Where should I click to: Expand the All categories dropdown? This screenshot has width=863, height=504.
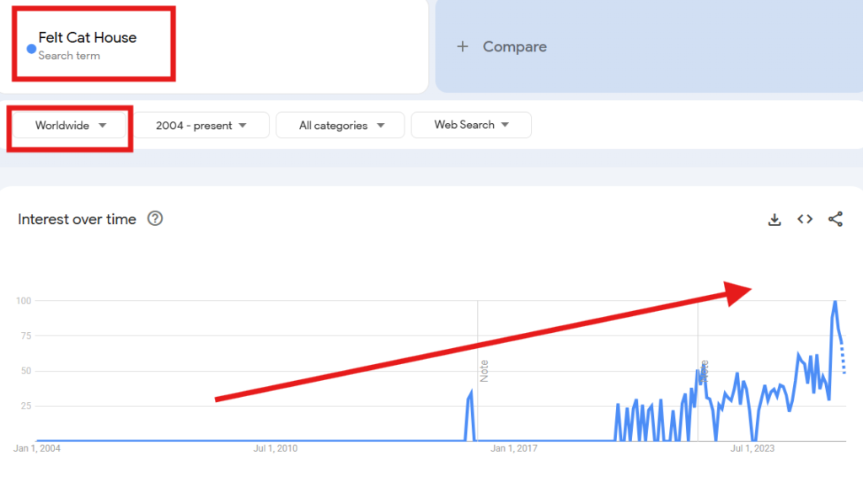(x=340, y=126)
